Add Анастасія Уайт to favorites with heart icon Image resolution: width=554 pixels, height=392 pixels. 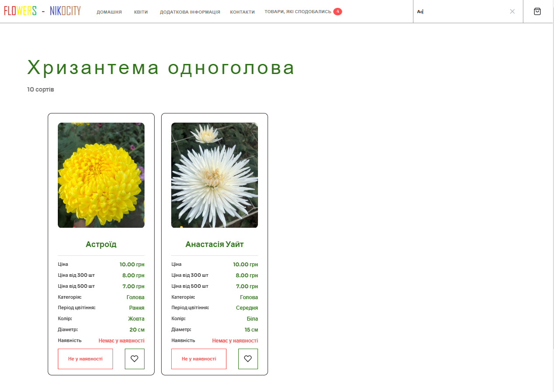point(248,359)
